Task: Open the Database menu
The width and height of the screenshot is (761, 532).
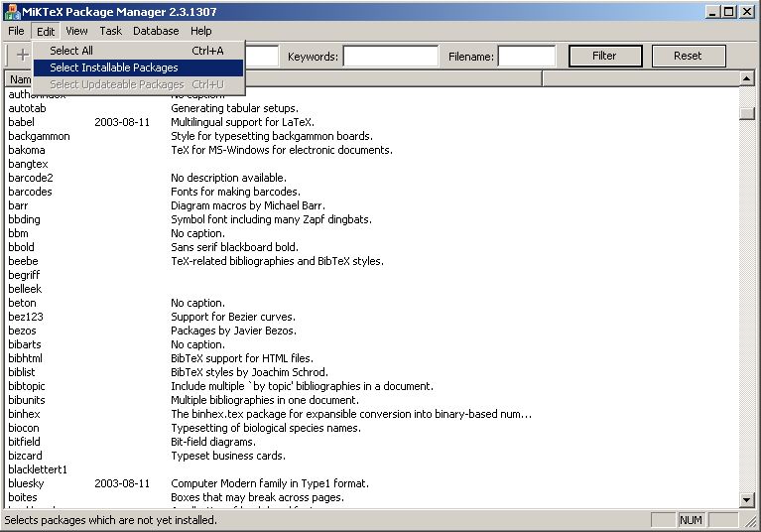Action: (156, 31)
